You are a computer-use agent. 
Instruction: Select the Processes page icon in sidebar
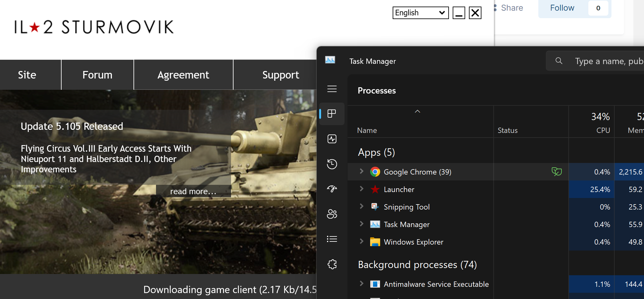(332, 114)
